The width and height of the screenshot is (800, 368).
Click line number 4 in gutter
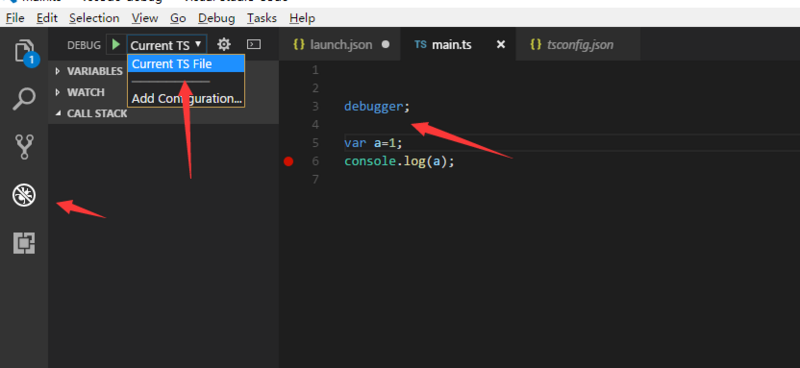(315, 125)
